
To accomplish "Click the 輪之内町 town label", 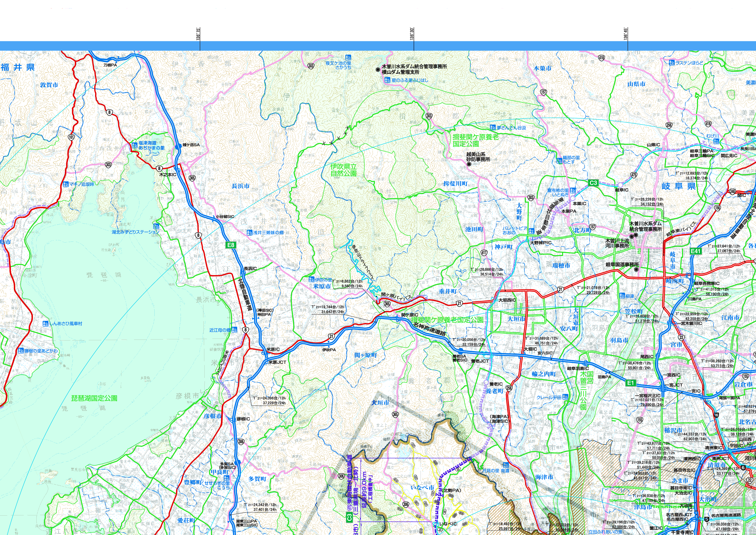I will click(x=544, y=374).
